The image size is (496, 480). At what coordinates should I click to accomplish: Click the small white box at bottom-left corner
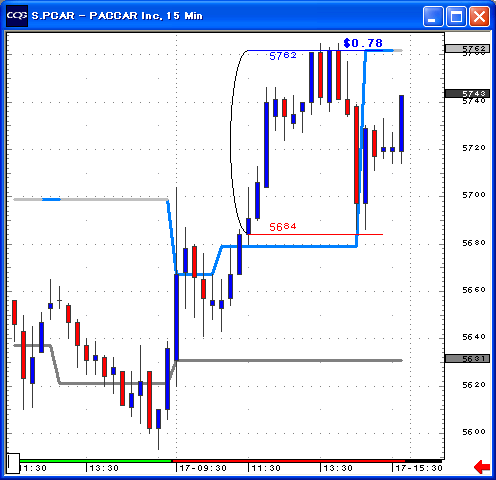tap(14, 463)
